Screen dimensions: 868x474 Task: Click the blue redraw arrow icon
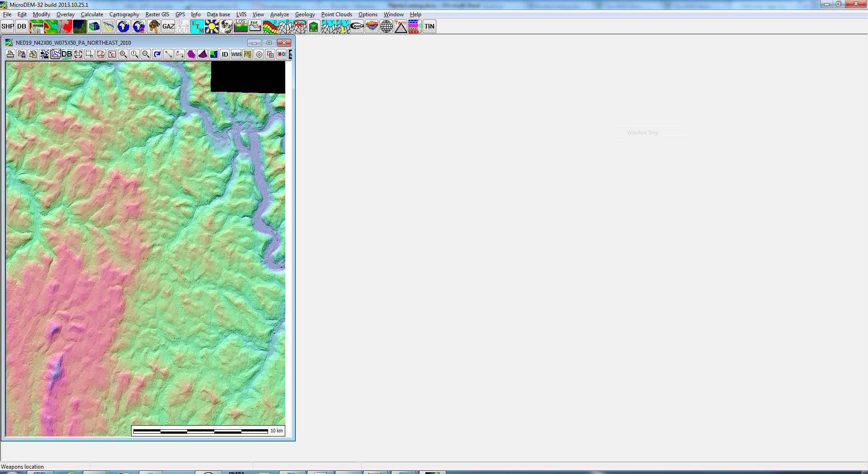pos(157,54)
